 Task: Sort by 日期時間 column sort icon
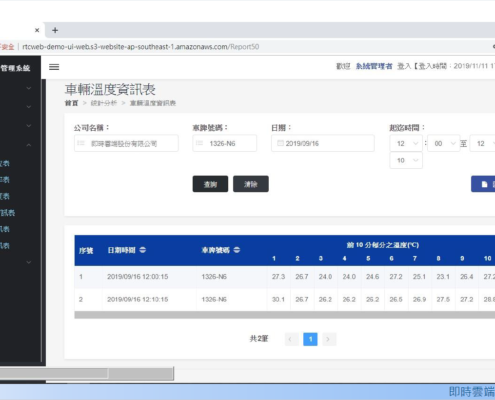143,250
